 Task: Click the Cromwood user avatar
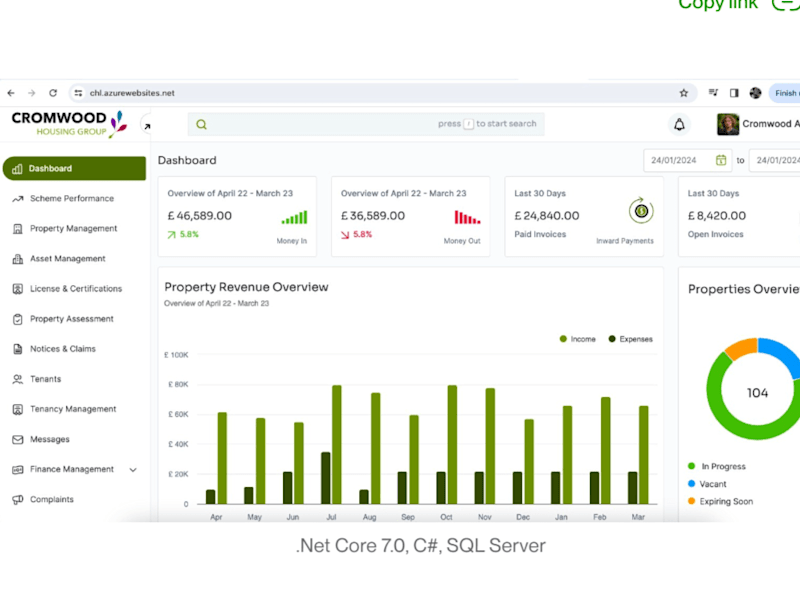(x=728, y=124)
